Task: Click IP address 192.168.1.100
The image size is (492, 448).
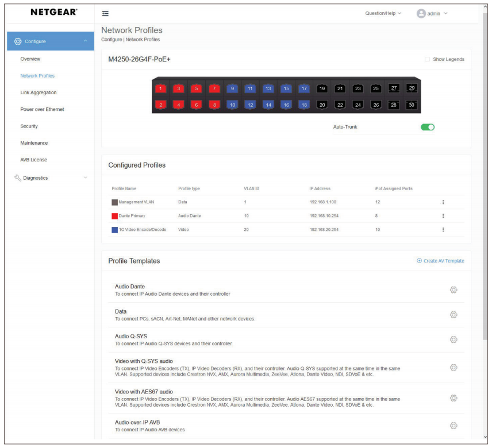Action: (322, 202)
